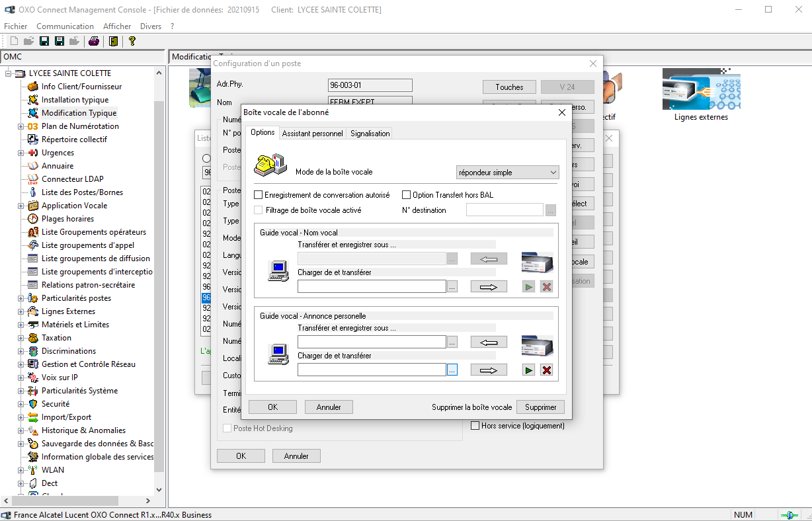The image size is (812, 521).
Task: Click the exit door icon in the toolbar
Action: [x=114, y=41]
